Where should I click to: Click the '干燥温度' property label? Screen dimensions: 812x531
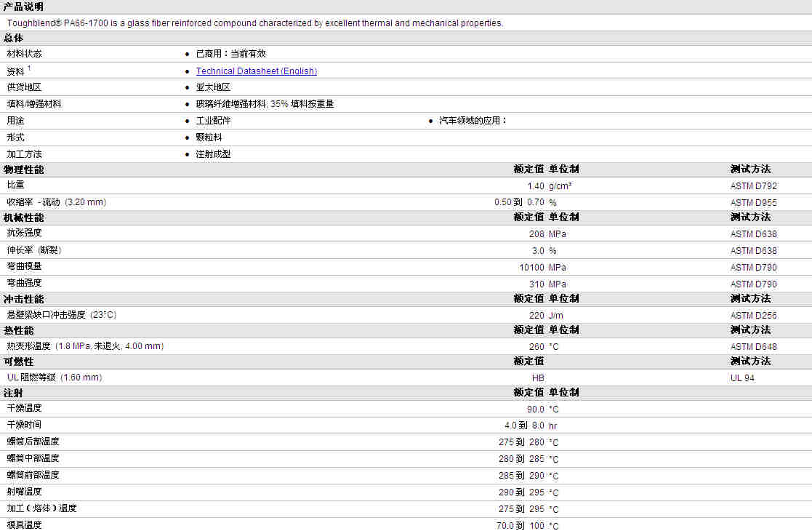click(x=24, y=408)
